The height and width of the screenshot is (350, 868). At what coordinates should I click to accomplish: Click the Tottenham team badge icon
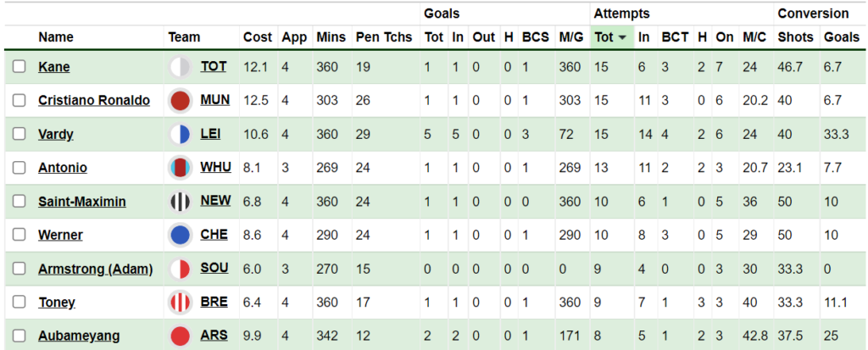[181, 67]
